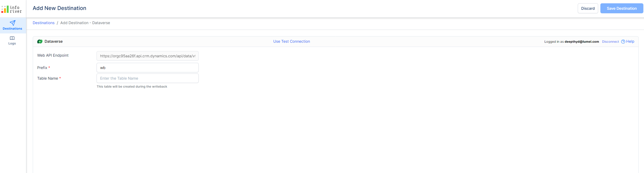
Task: Click the Add Destination - Dataverse breadcrumb
Action: 85,23
